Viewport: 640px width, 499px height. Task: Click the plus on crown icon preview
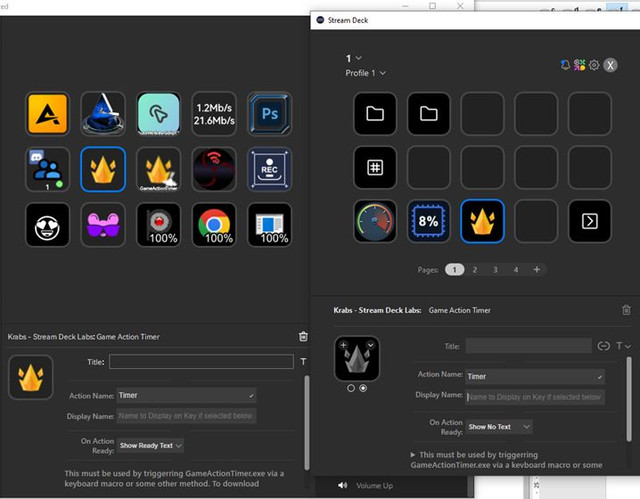click(343, 345)
